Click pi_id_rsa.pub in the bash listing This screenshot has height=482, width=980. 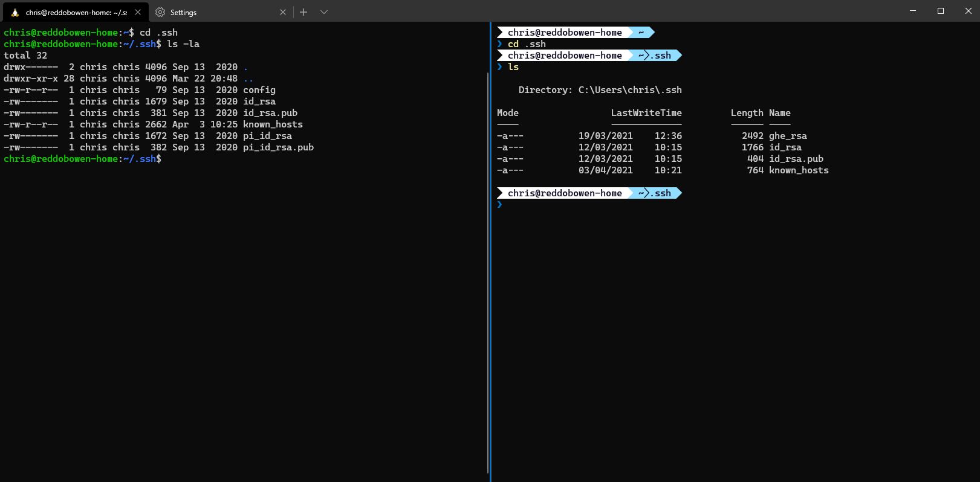278,147
